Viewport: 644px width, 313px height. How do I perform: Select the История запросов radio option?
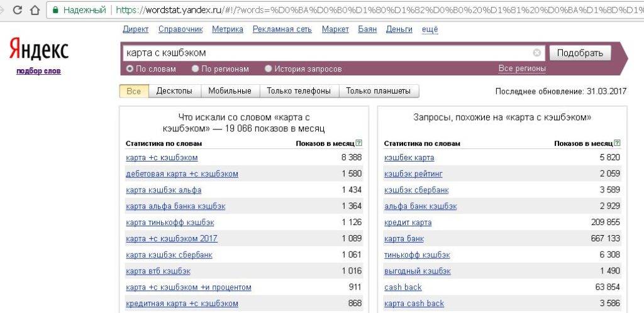click(269, 69)
